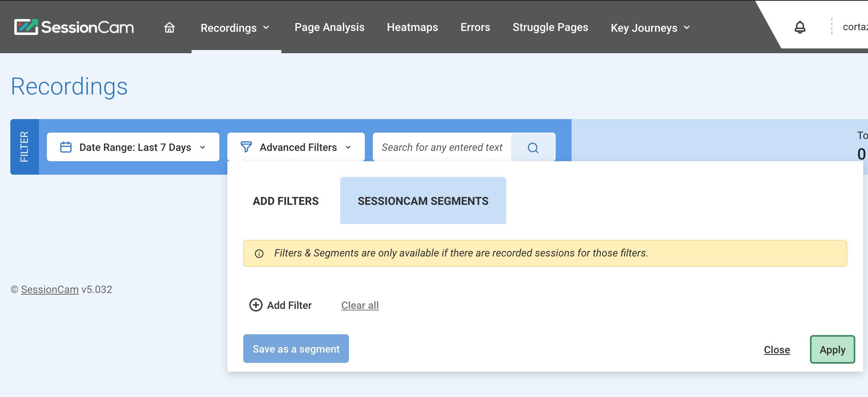Click the SessionCam logo

tap(74, 27)
